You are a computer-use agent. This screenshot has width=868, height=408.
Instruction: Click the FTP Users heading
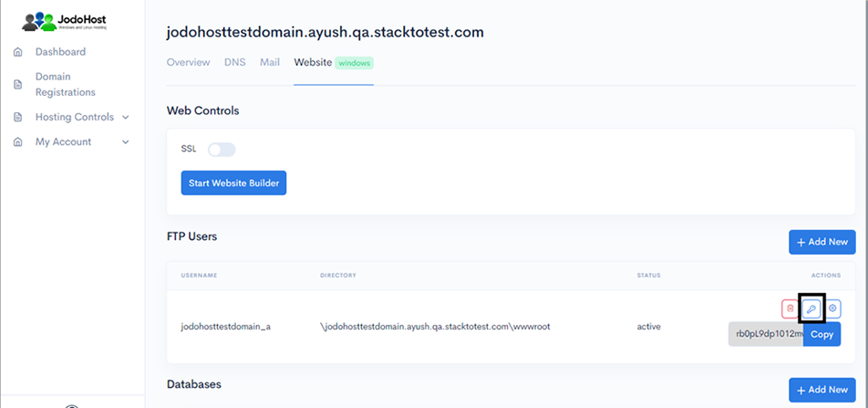(x=192, y=236)
